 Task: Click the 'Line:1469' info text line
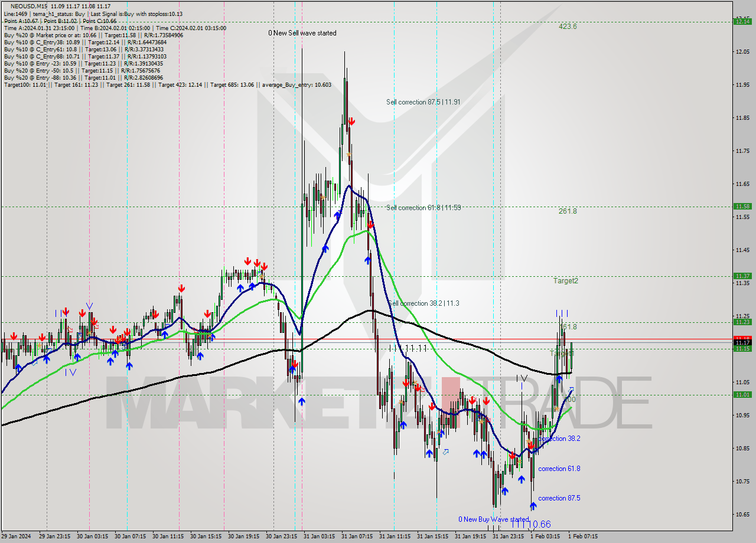click(x=93, y=14)
